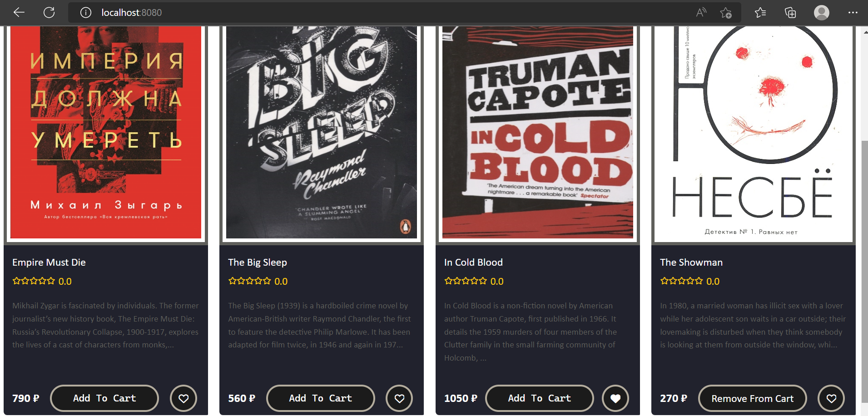Reload the page with refresh icon
The image size is (868, 416).
(49, 12)
